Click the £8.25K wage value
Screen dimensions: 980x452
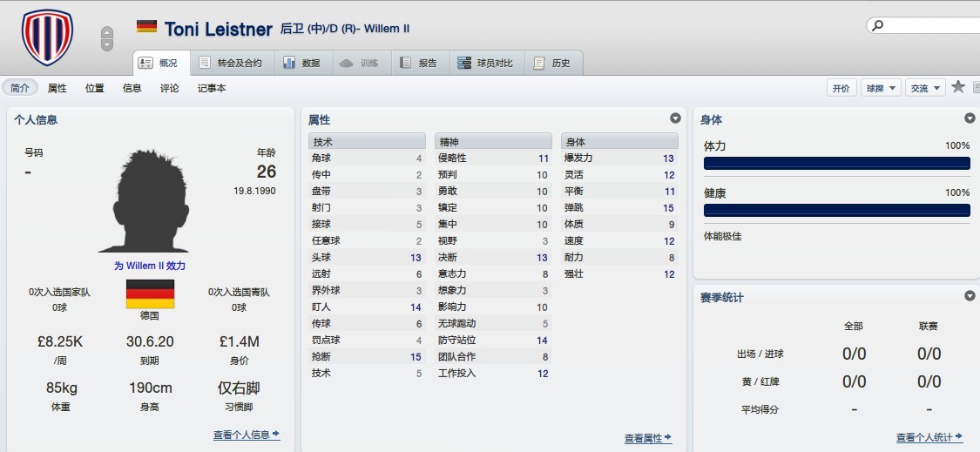60,342
